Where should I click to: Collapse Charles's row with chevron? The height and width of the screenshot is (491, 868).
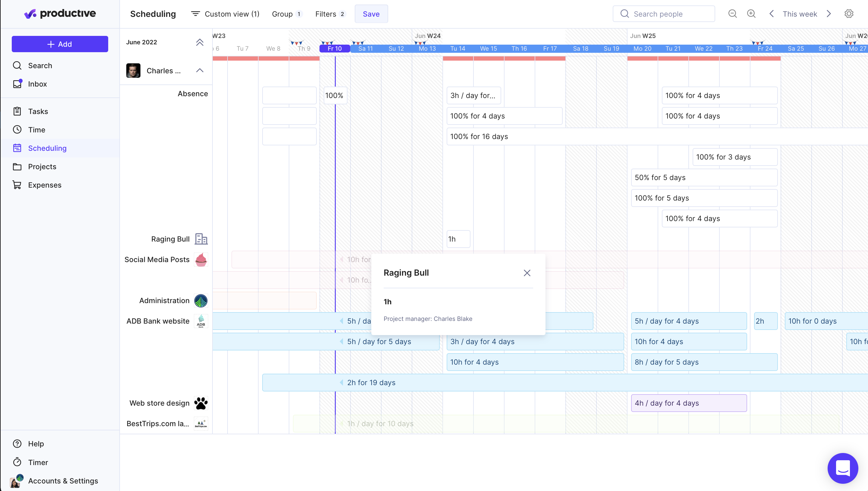200,71
